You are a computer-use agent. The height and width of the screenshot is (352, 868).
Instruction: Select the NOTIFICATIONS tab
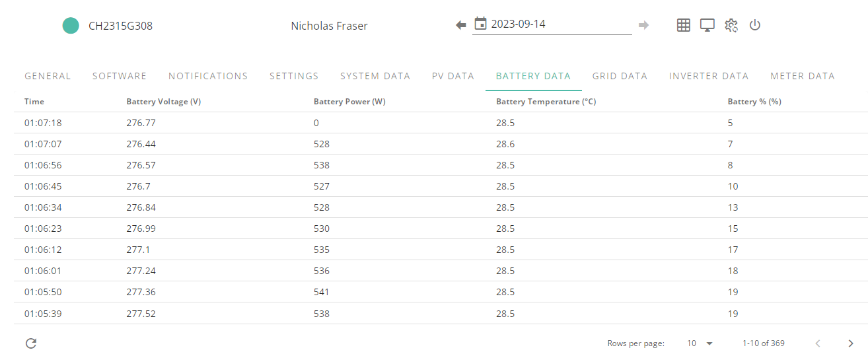208,76
